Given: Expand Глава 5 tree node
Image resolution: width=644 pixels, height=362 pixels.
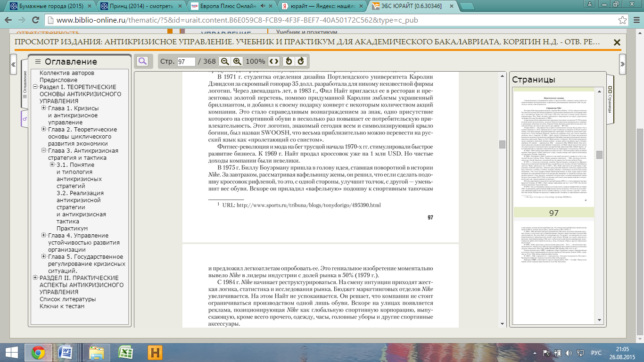Looking at the screenshot, I should pos(44,257).
